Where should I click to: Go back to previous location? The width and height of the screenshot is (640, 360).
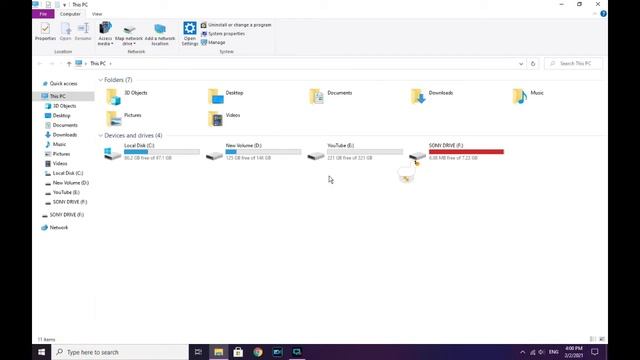(x=40, y=64)
